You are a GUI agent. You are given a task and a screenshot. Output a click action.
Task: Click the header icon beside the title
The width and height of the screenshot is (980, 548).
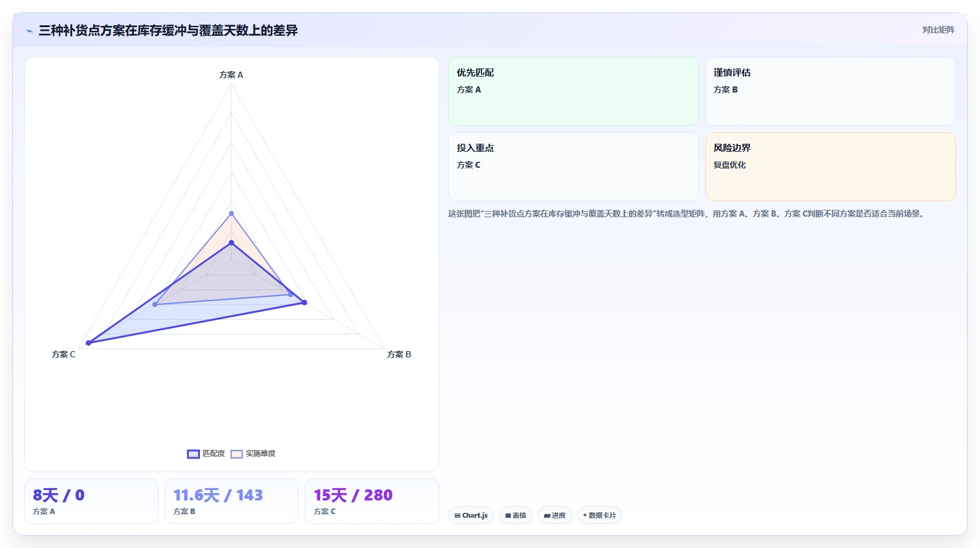30,31
